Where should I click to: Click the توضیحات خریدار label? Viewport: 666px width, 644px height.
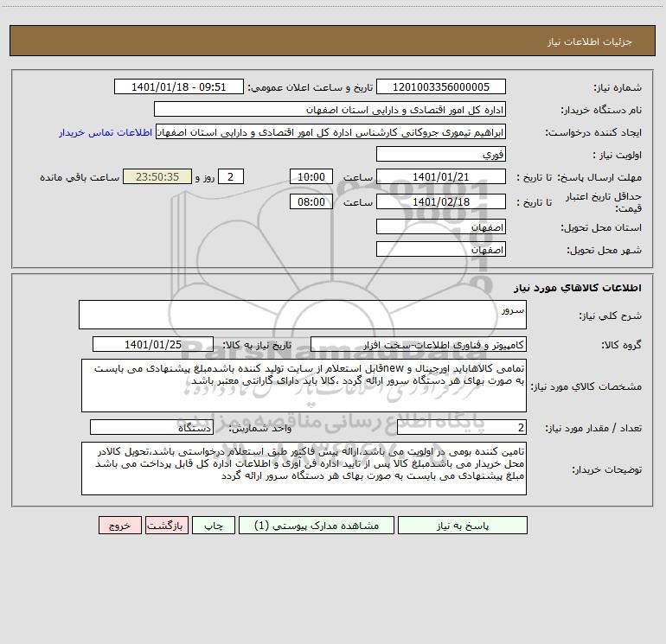[x=607, y=469]
